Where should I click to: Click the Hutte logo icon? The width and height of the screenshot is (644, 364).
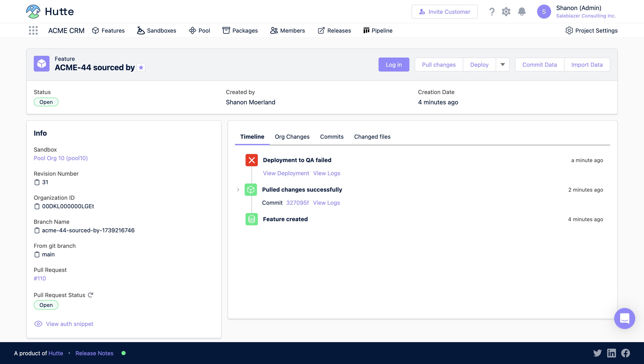click(x=33, y=12)
